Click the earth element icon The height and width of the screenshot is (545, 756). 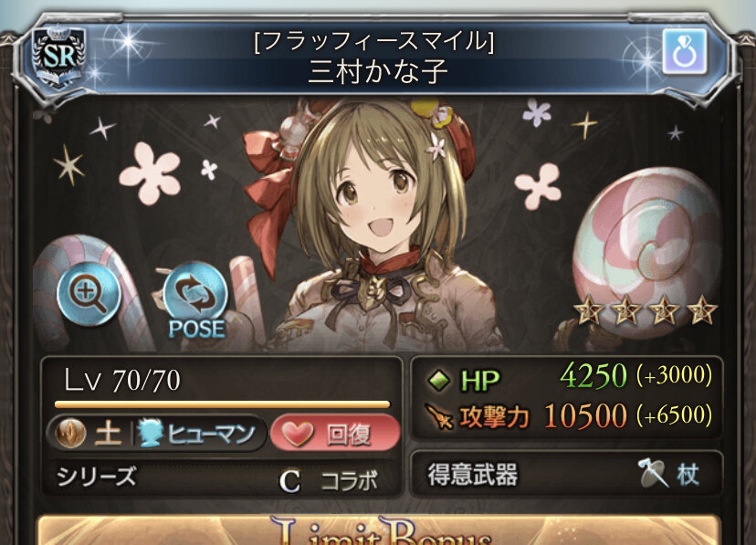pyautogui.click(x=71, y=433)
